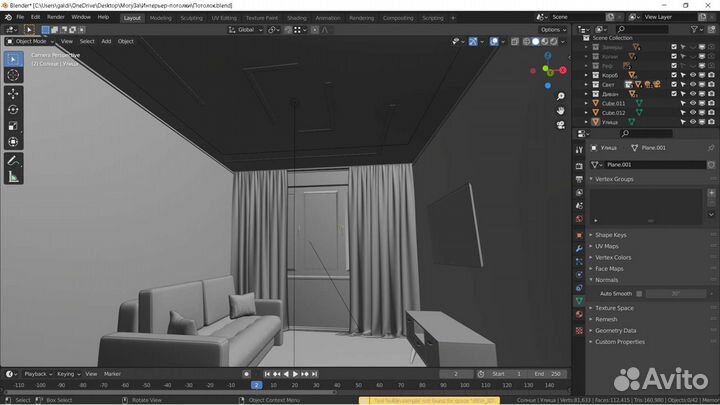This screenshot has height=405, width=720.
Task: Choose the Select Box tool
Action: point(13,59)
